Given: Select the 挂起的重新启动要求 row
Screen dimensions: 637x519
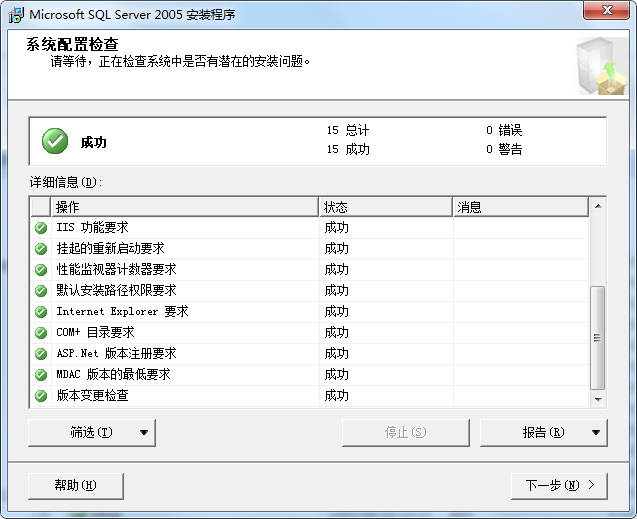Looking at the screenshot, I should (x=310, y=249).
